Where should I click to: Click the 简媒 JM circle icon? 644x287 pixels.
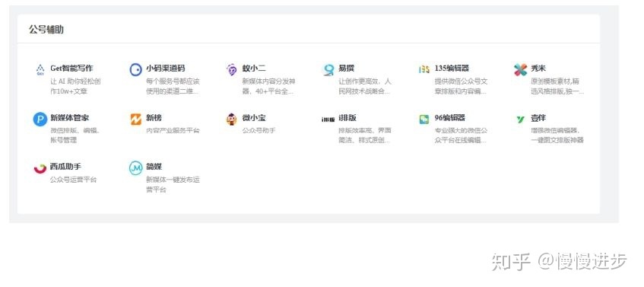[136, 168]
